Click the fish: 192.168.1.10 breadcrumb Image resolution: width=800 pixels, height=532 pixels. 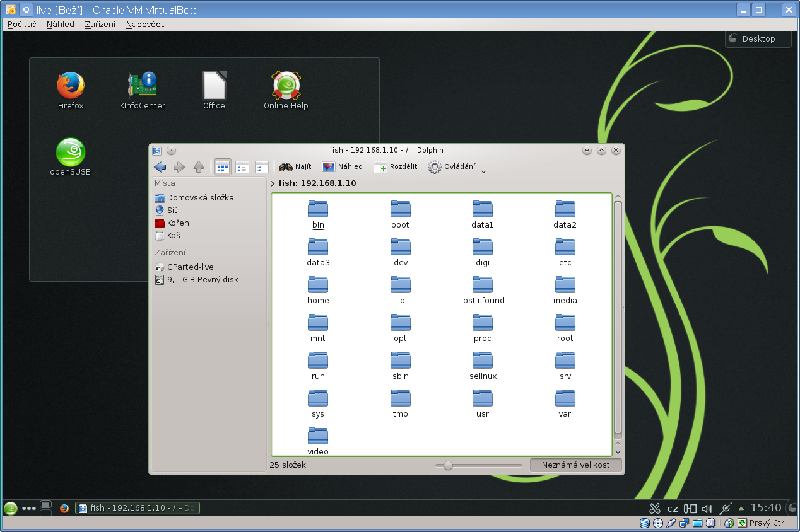(317, 183)
